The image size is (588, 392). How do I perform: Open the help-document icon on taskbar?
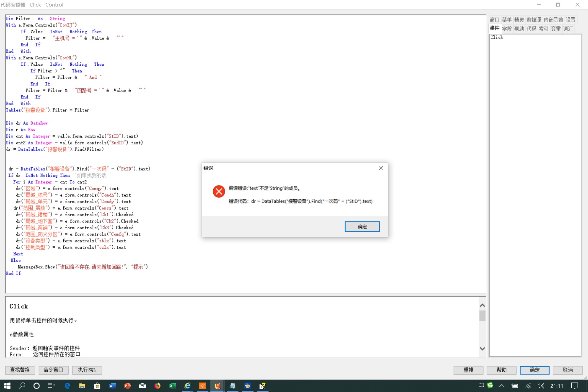tap(263, 386)
